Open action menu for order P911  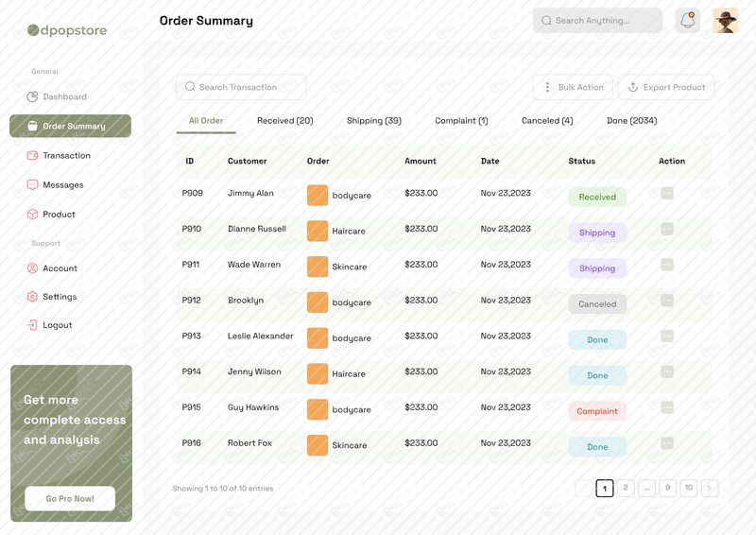pyautogui.click(x=667, y=265)
